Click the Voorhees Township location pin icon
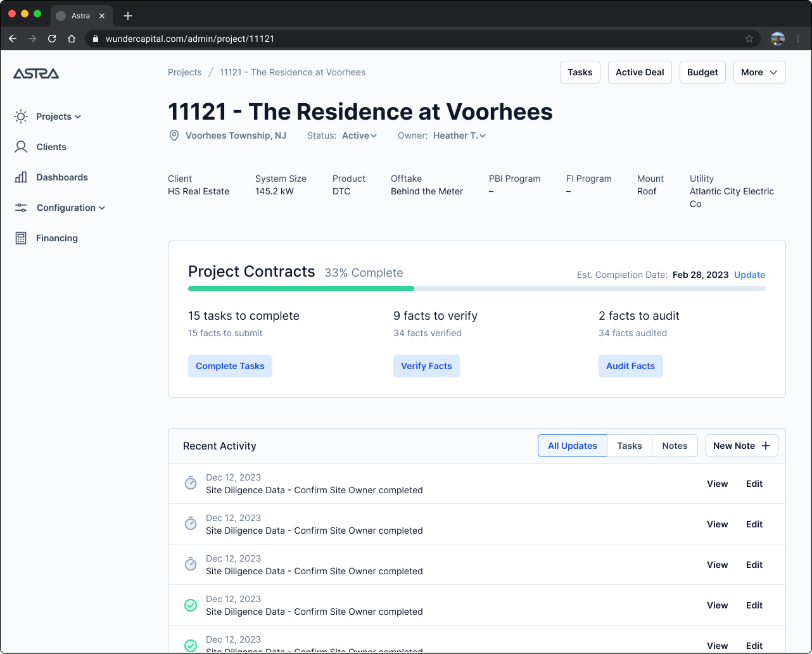The height and width of the screenshot is (654, 812). pos(174,135)
